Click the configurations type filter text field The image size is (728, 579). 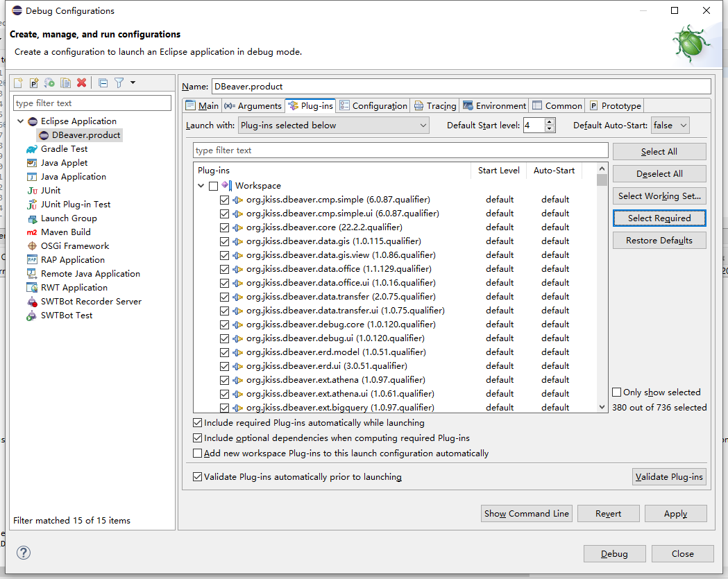pyautogui.click(x=92, y=103)
